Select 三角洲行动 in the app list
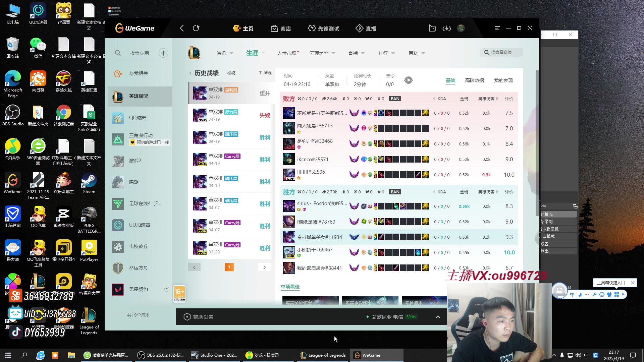The width and height of the screenshot is (644, 362). coord(140,139)
